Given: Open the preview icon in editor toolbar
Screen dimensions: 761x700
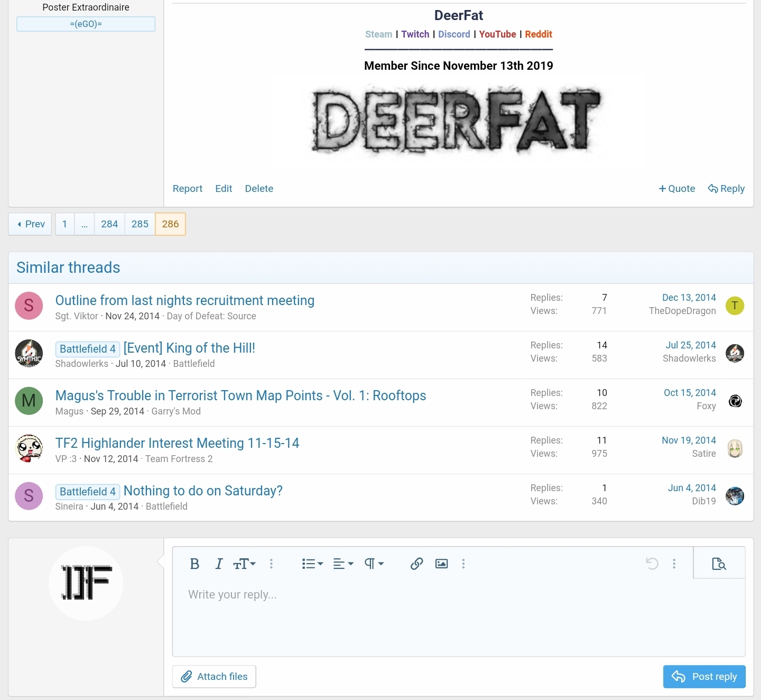Looking at the screenshot, I should tap(719, 564).
